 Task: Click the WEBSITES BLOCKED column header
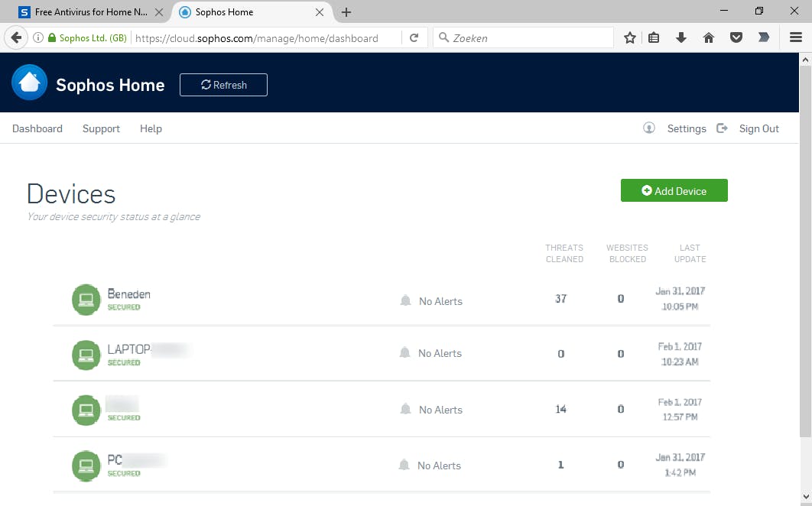pyautogui.click(x=627, y=253)
